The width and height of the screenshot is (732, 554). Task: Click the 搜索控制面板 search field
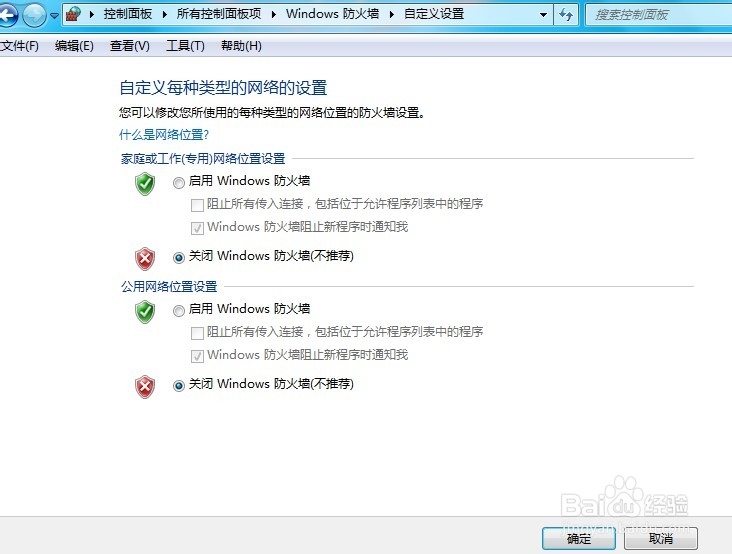[658, 15]
